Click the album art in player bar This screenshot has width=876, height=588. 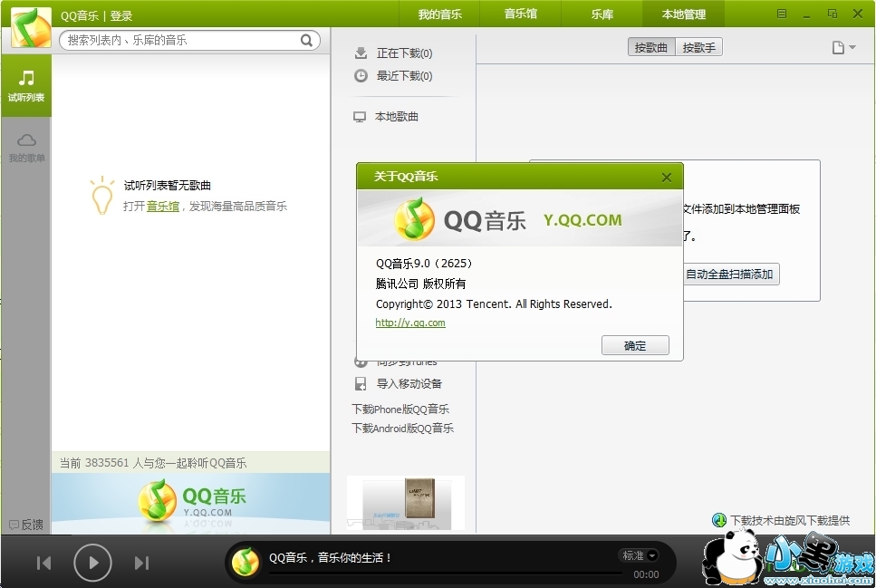click(x=245, y=563)
